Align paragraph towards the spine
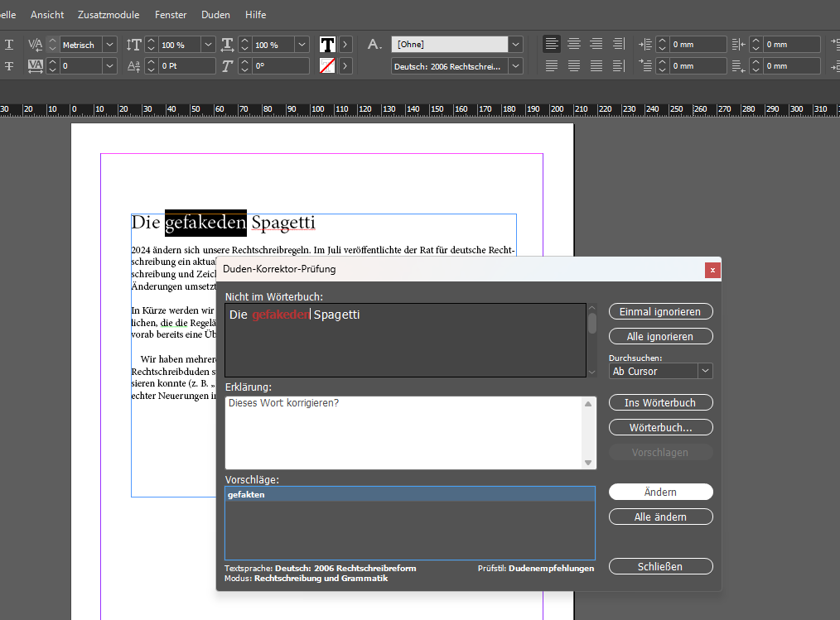The height and width of the screenshot is (620, 840). 619,44
